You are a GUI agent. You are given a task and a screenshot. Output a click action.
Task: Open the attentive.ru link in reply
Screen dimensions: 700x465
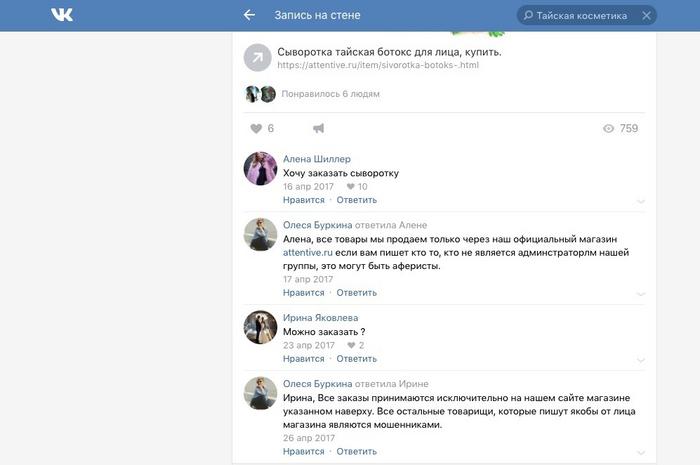click(308, 253)
